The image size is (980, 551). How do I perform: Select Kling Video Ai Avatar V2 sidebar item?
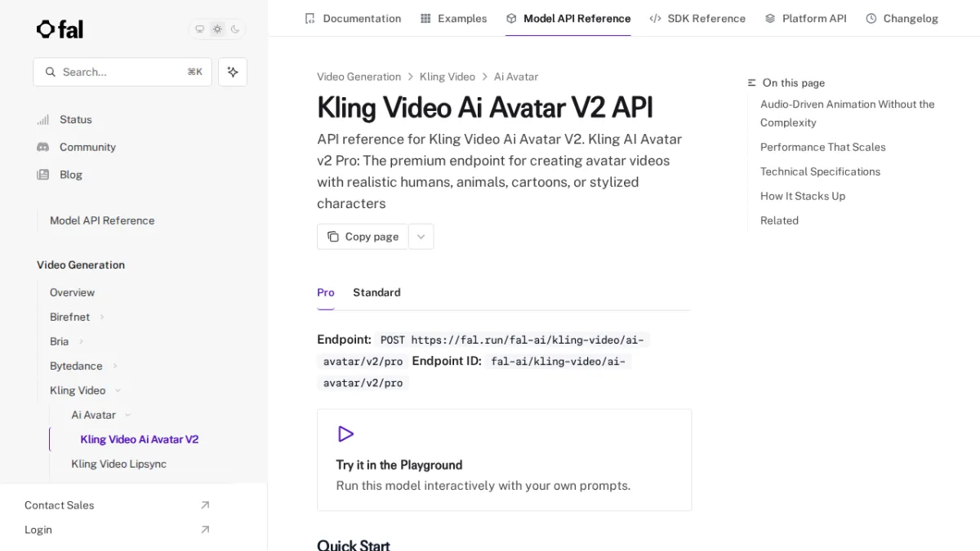(x=140, y=439)
